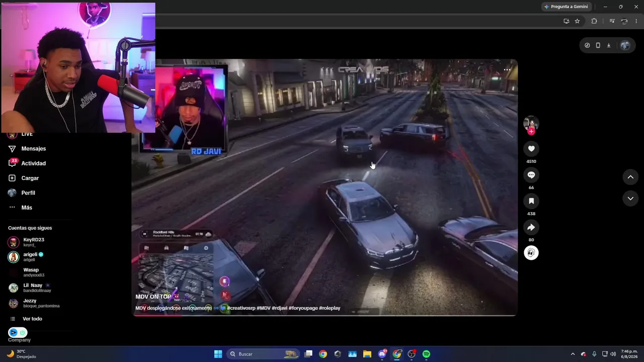Click the #roleplay hashtag
Viewport: 644px width, 362px height.
pyautogui.click(x=330, y=308)
